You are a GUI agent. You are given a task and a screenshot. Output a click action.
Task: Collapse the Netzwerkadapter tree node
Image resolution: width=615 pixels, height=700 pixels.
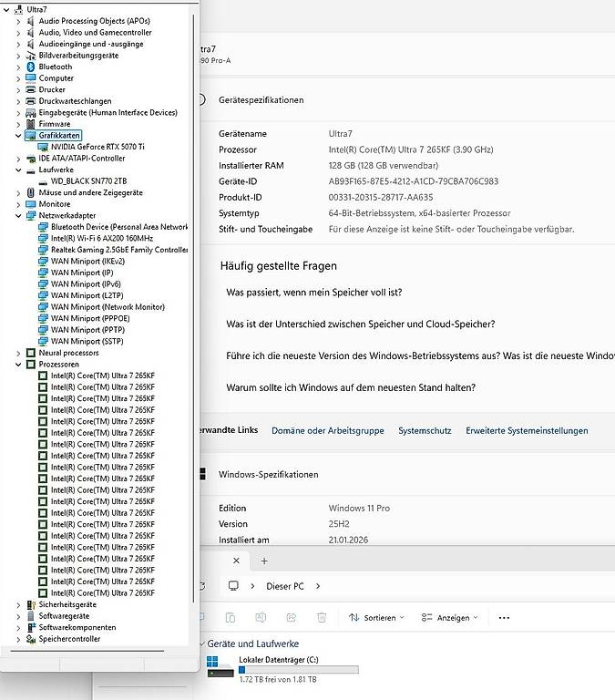[18, 216]
